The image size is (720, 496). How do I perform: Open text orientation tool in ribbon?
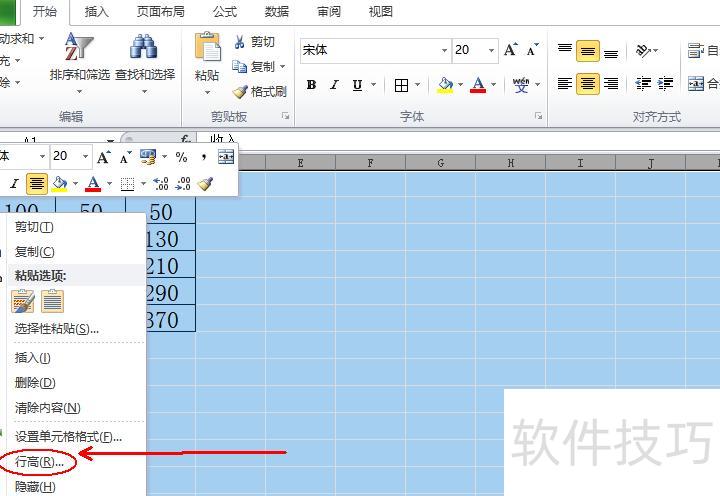click(x=643, y=51)
